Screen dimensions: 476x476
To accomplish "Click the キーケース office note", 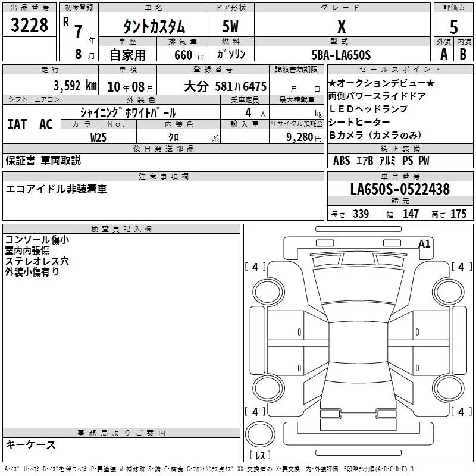I will pyautogui.click(x=31, y=444).
